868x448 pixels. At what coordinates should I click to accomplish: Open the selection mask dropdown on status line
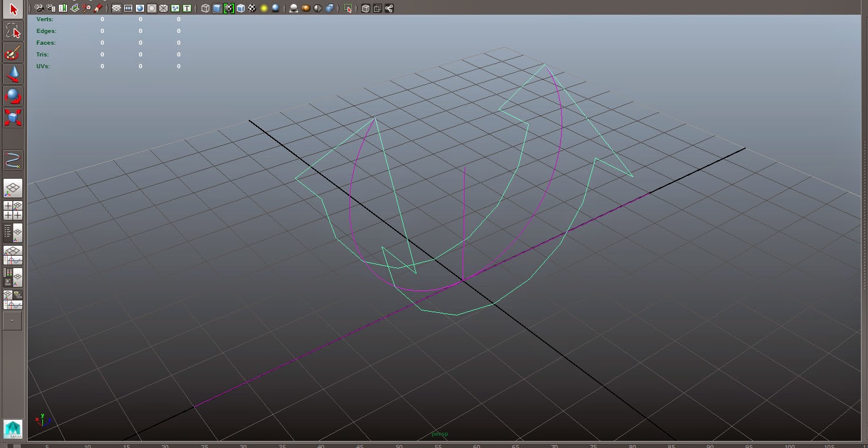(349, 8)
